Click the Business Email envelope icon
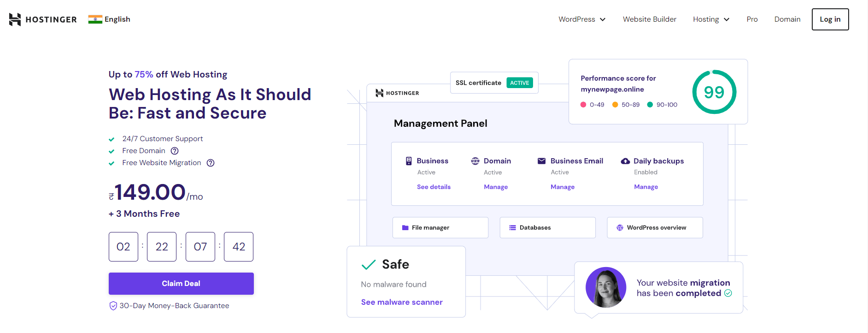 [x=541, y=161]
